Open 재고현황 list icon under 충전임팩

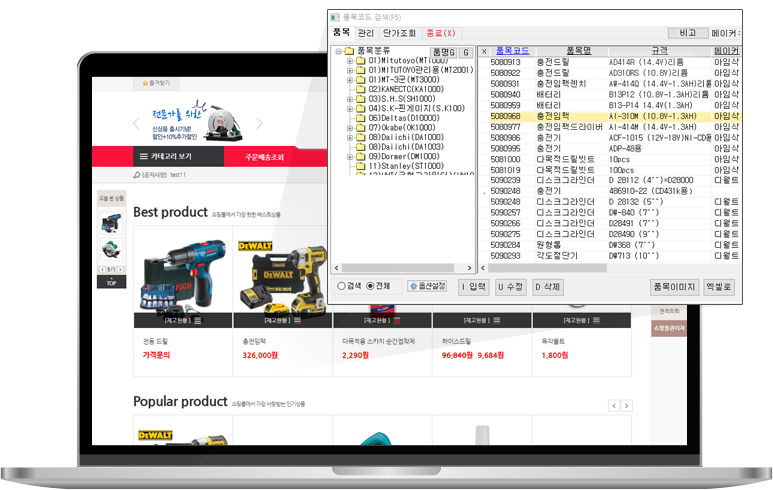[297, 320]
